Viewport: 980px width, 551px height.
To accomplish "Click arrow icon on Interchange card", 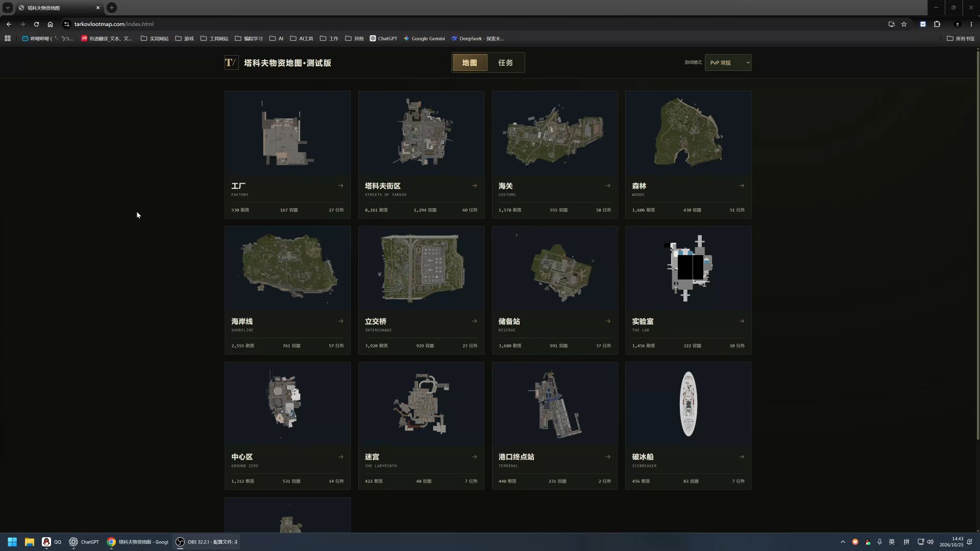I will pyautogui.click(x=474, y=321).
